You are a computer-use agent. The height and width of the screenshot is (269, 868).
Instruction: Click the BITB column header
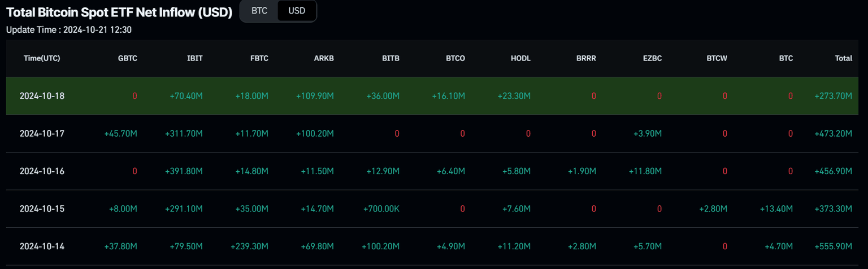click(x=390, y=58)
